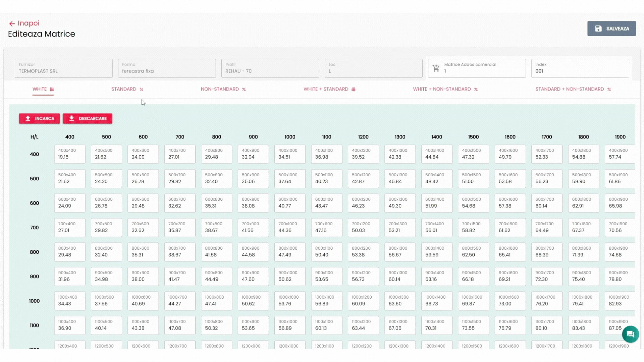The image size is (644, 362).
Task: Edit the 600x900 cell valued 38.08
Action: 253,203
